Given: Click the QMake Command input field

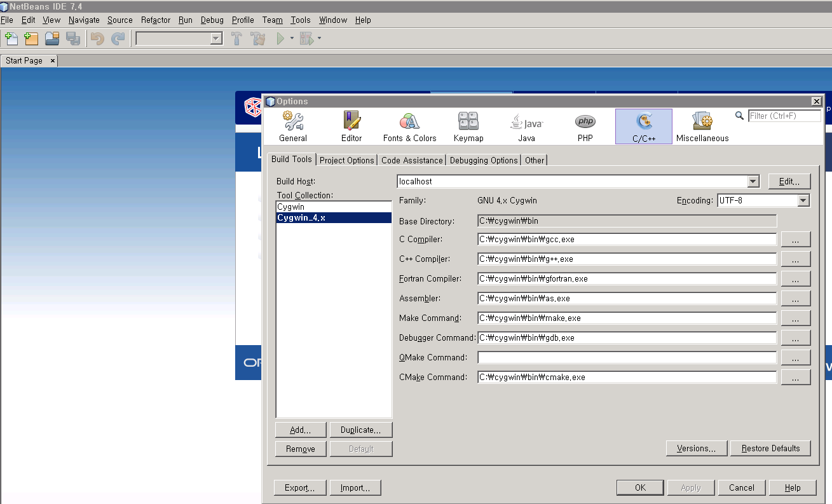Looking at the screenshot, I should click(x=627, y=358).
